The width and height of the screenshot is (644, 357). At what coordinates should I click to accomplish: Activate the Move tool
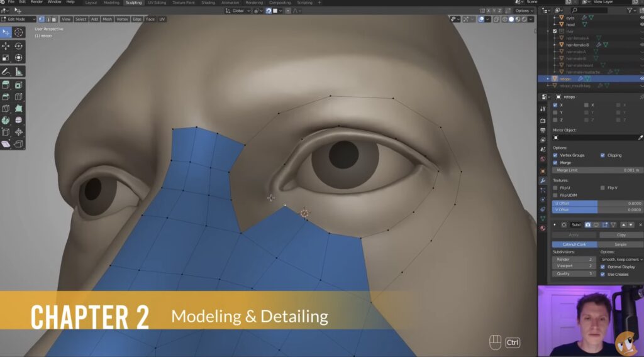tap(6, 46)
